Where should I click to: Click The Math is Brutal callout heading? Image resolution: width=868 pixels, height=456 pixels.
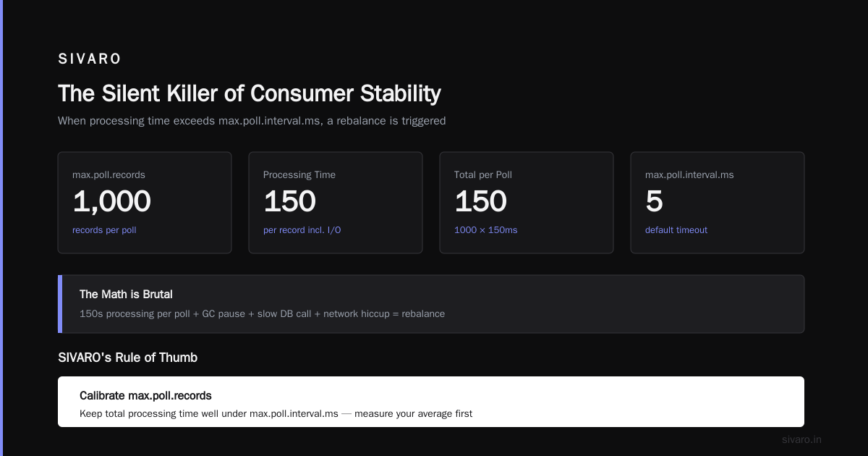(126, 295)
